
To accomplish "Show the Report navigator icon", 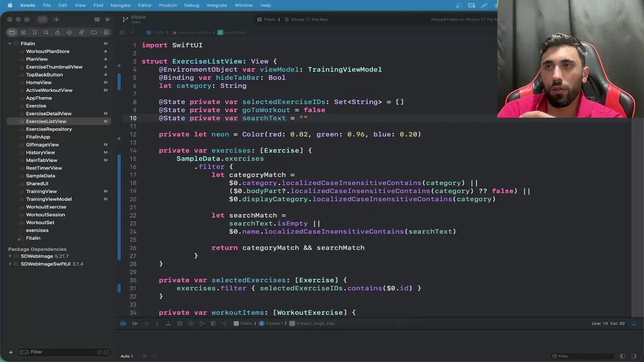I will coord(106,32).
